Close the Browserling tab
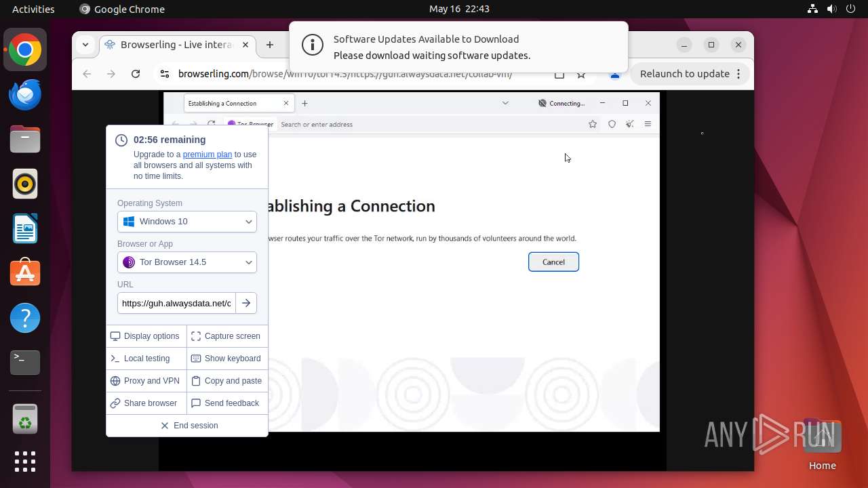868x488 pixels. (x=245, y=45)
